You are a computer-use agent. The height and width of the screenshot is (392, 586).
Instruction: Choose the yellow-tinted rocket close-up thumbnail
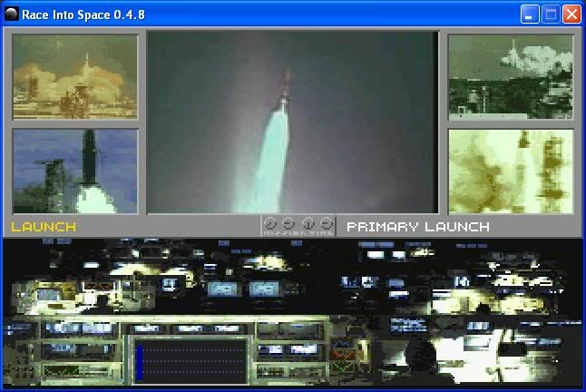tap(511, 171)
